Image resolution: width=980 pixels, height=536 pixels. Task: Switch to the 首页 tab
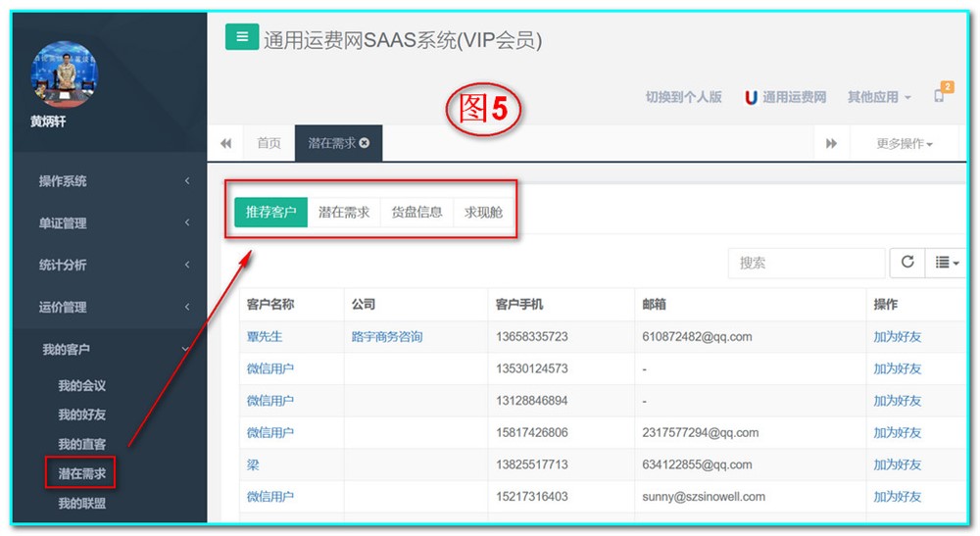269,144
